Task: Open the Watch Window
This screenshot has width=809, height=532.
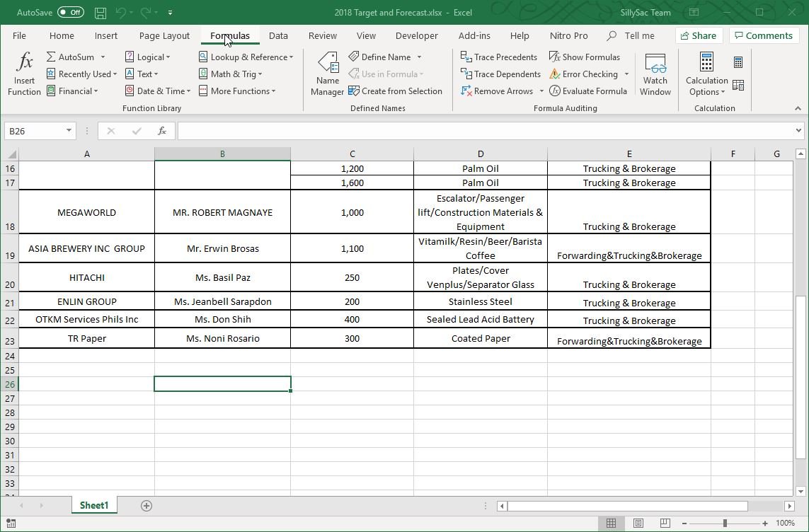Action: point(655,74)
